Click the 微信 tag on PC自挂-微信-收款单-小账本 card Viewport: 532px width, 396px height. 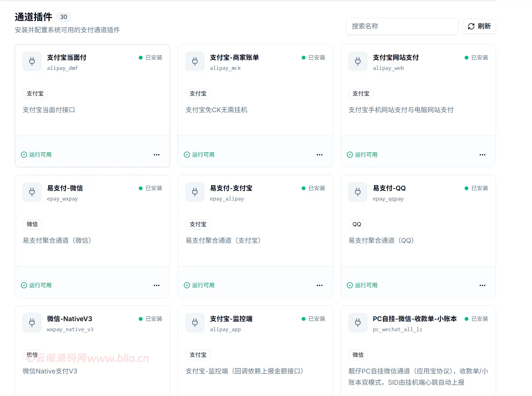(358, 355)
